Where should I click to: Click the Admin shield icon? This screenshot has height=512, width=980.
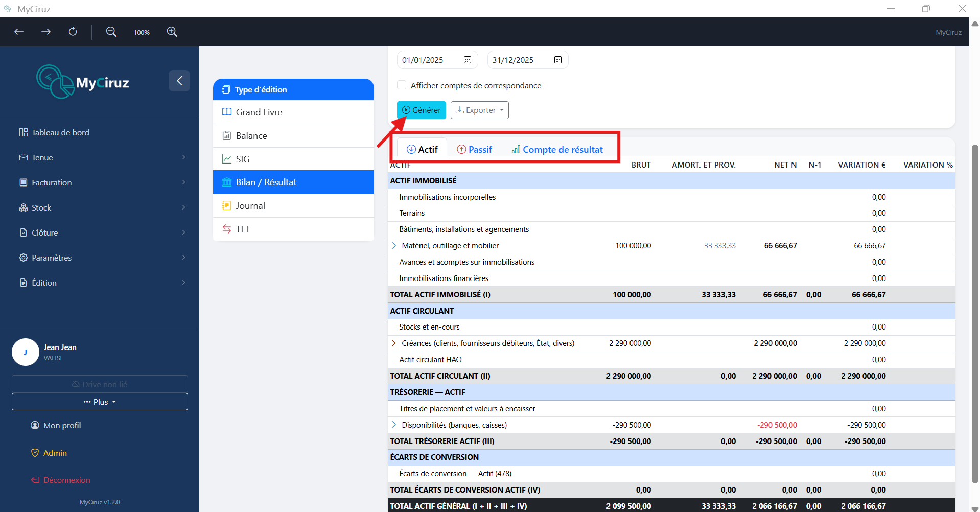tap(35, 453)
